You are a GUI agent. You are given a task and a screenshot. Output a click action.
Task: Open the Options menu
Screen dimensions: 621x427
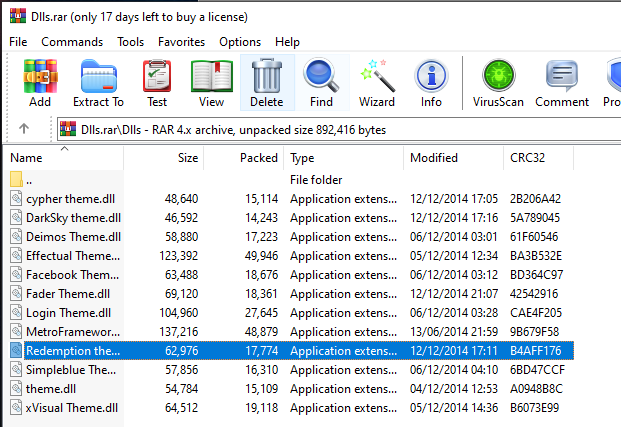coord(240,42)
